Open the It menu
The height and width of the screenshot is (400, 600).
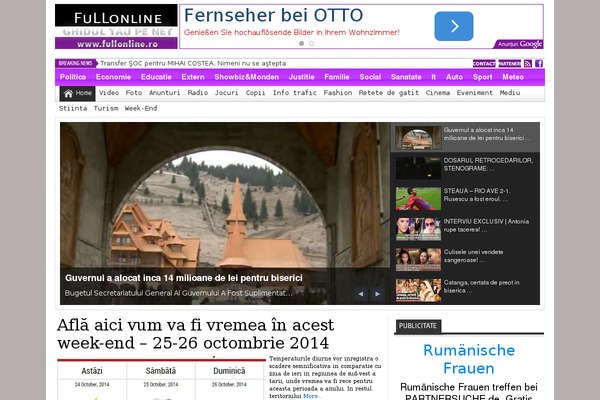tap(434, 77)
